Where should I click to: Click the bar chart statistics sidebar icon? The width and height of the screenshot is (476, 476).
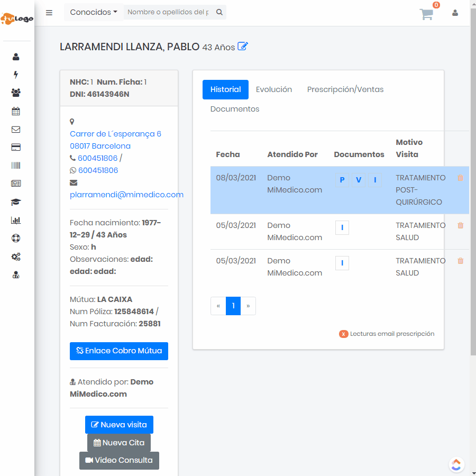(16, 221)
